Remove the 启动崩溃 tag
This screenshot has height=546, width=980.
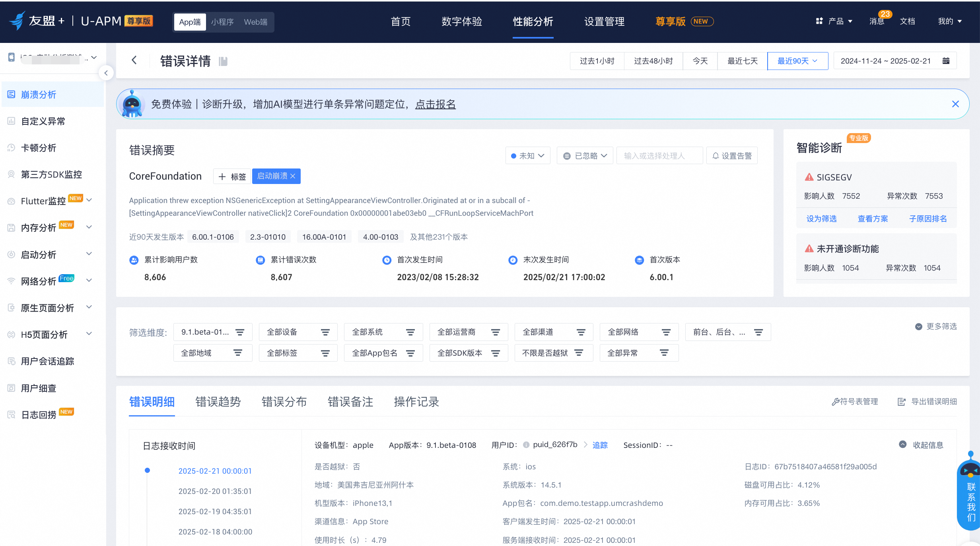[293, 176]
